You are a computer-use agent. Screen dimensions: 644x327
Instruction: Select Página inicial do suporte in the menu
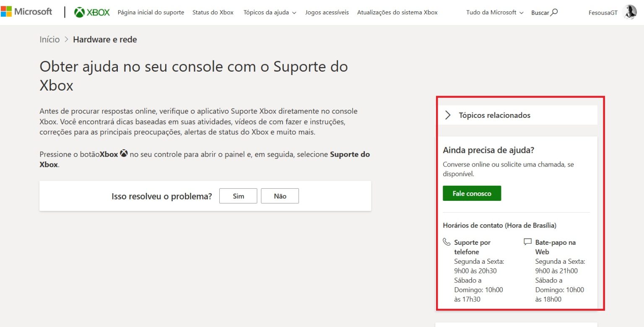coord(151,12)
